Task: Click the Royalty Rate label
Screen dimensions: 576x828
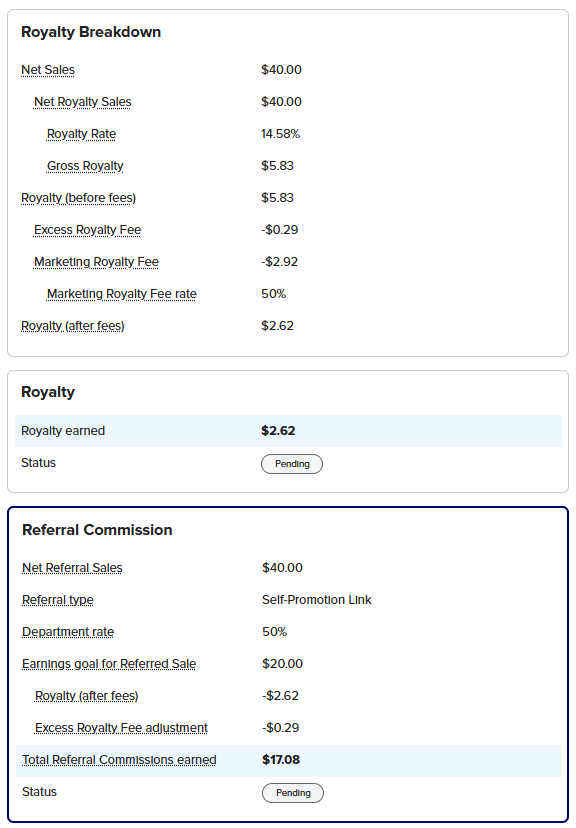Action: click(81, 134)
